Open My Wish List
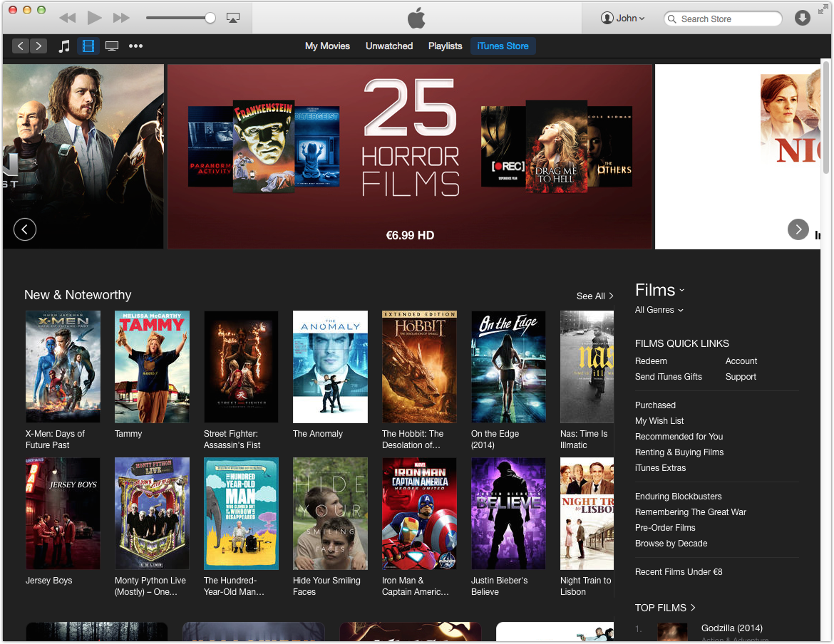 click(x=659, y=421)
